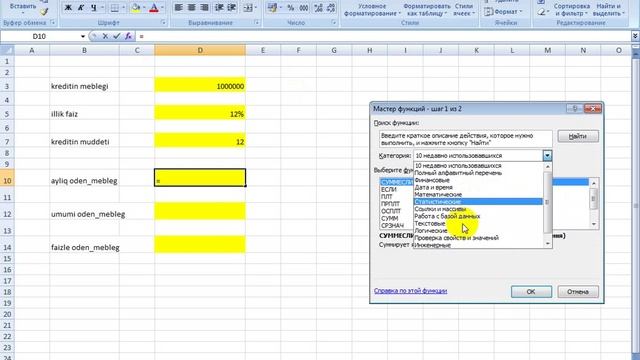Open the Найти и выделить menu
640x360 pixels.
pos(608,10)
